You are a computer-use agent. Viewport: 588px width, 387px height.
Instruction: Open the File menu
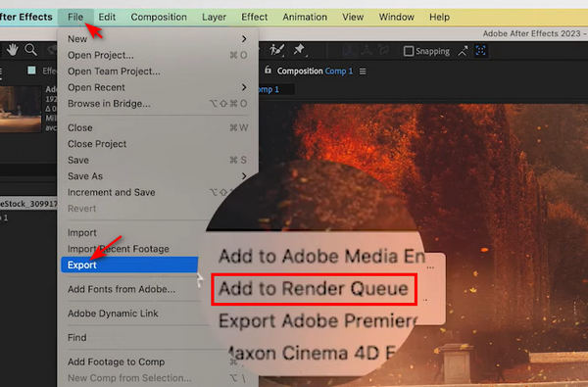pyautogui.click(x=75, y=17)
